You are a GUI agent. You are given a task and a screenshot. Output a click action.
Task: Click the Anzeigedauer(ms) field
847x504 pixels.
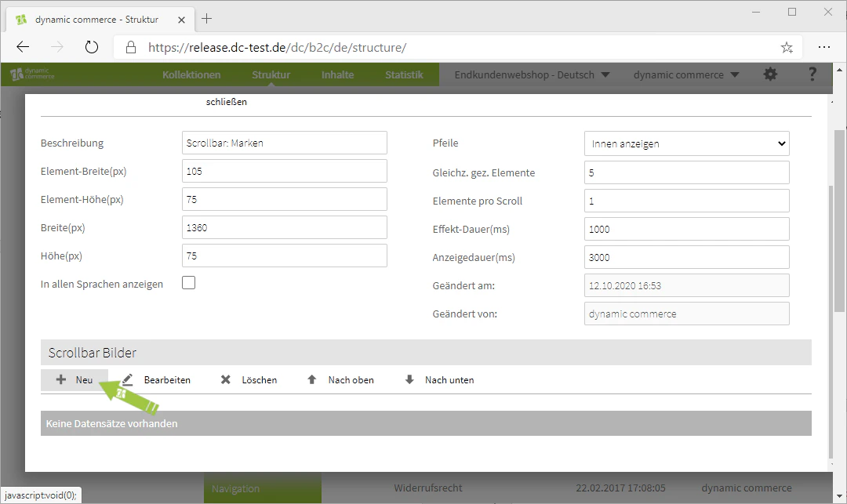(686, 257)
